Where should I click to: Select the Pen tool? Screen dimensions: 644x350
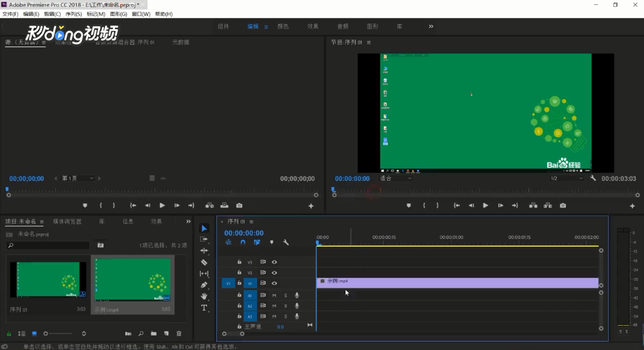(x=204, y=285)
